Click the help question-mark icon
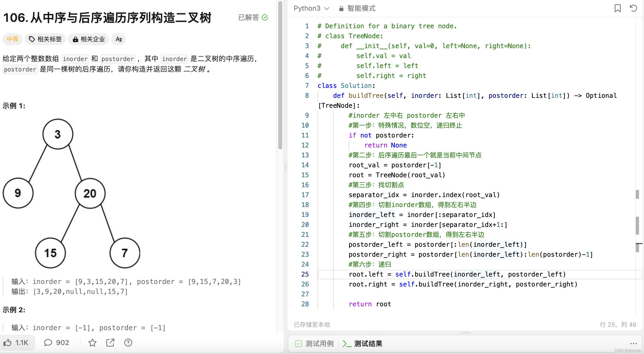The height and width of the screenshot is (354, 644). pyautogui.click(x=128, y=343)
